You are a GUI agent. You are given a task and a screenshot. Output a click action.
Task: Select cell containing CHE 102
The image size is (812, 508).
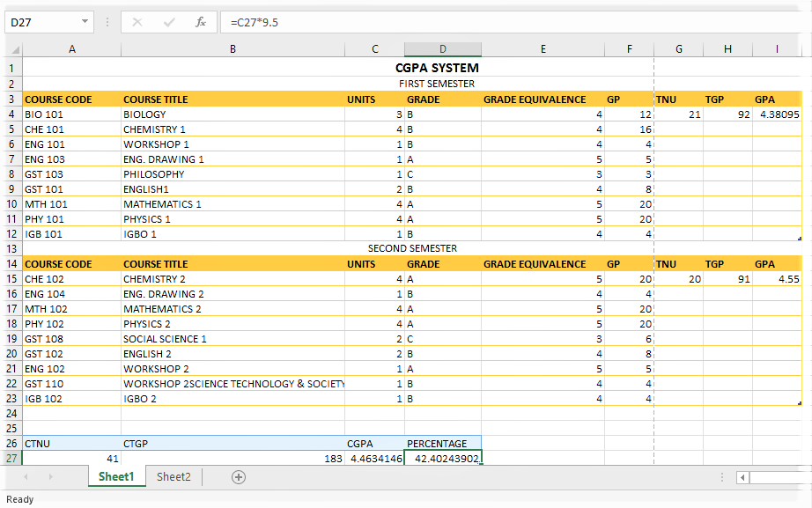(x=72, y=279)
